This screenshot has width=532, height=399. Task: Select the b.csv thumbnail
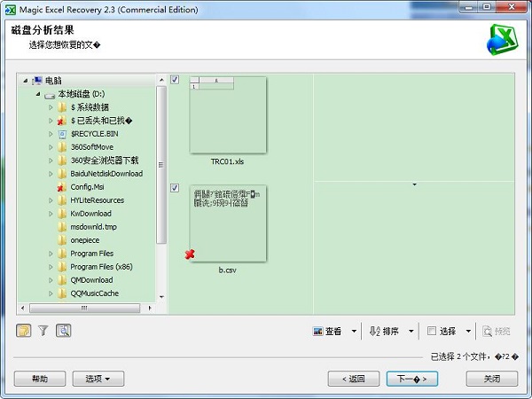(x=228, y=223)
